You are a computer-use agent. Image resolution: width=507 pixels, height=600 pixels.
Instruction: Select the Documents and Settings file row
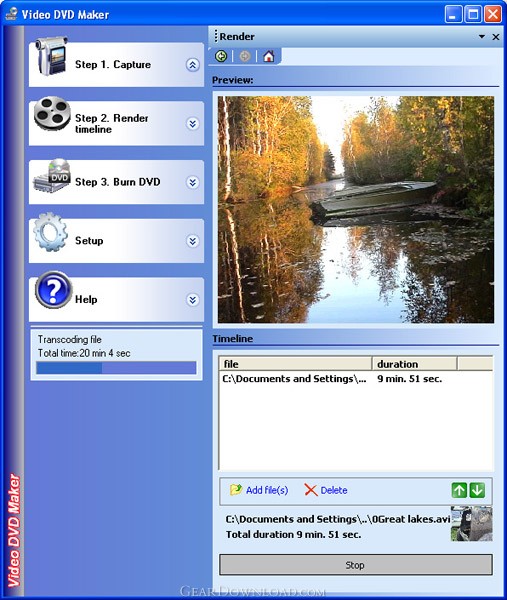pos(356,379)
